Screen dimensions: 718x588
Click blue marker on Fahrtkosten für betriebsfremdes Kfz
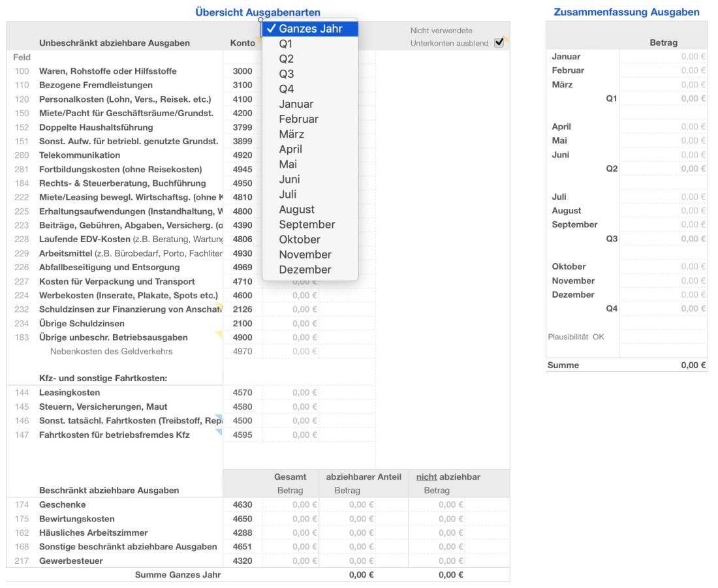click(x=219, y=431)
